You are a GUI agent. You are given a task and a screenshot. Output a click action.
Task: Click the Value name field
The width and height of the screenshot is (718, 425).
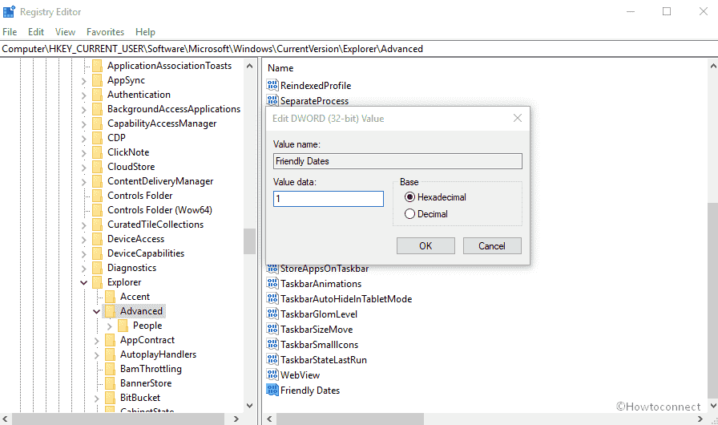coord(397,161)
